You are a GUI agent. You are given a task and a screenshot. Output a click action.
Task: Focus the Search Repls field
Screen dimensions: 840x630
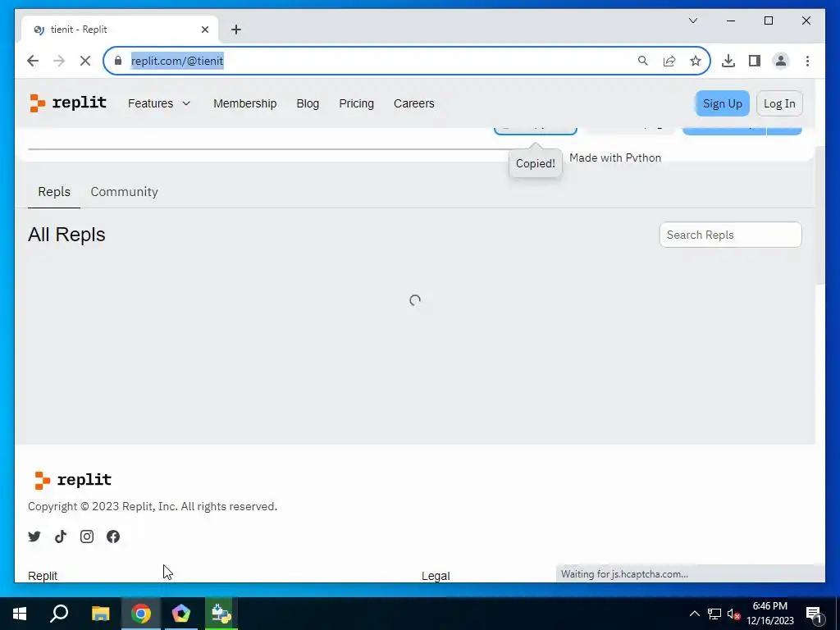click(x=730, y=235)
